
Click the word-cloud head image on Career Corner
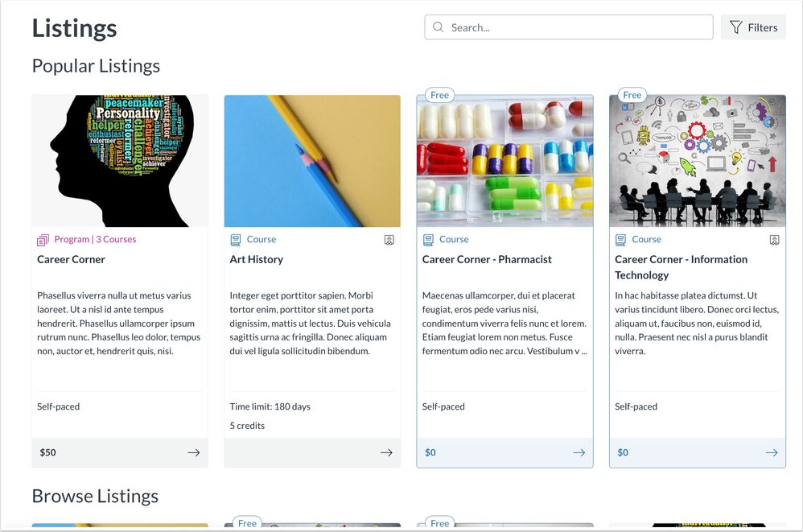119,159
